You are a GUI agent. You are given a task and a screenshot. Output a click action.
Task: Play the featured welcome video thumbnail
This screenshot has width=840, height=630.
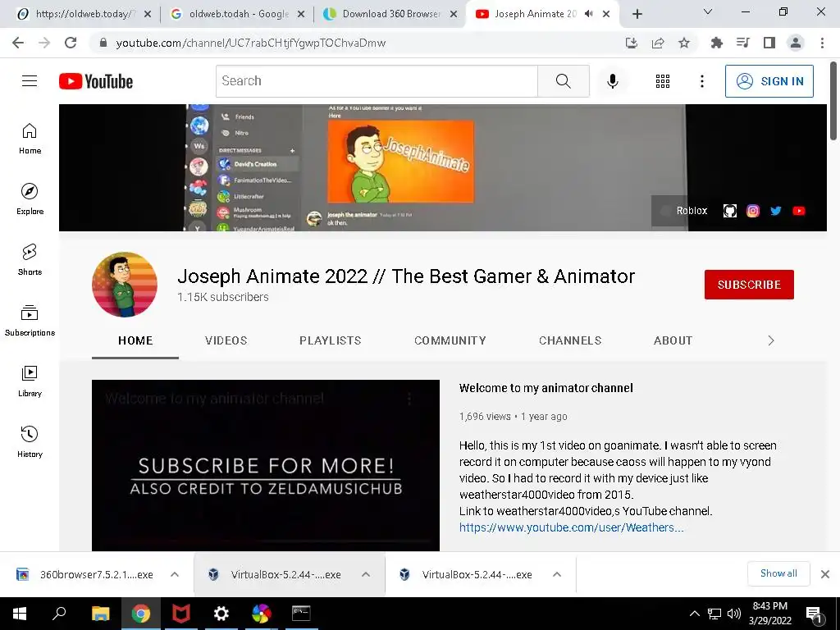(266, 466)
